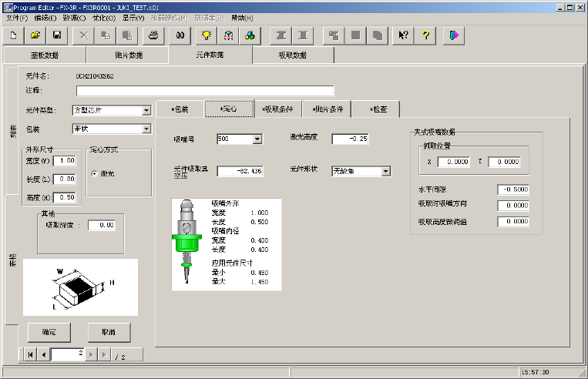
Task: Open the 元件形状 dropdown
Action: 386,171
